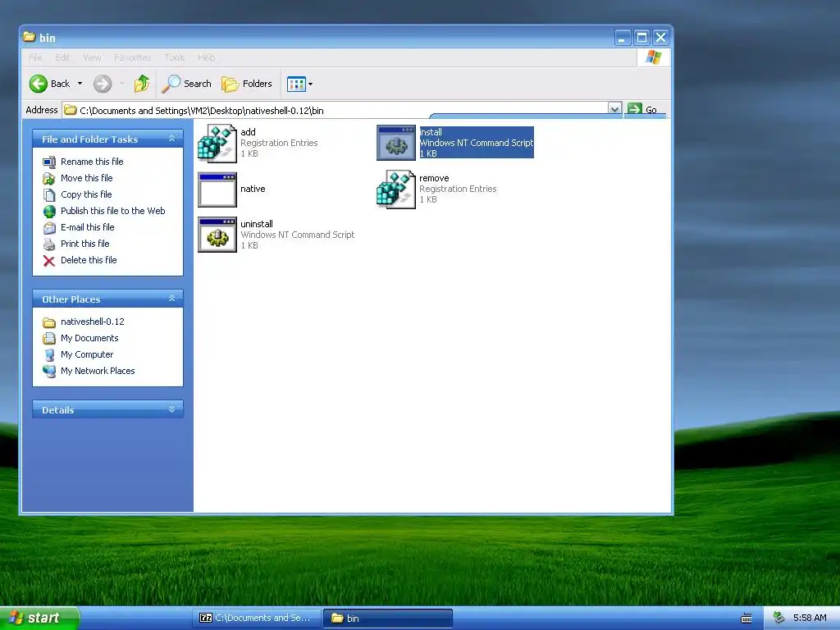Click the Copy this file icon

pos(48,195)
